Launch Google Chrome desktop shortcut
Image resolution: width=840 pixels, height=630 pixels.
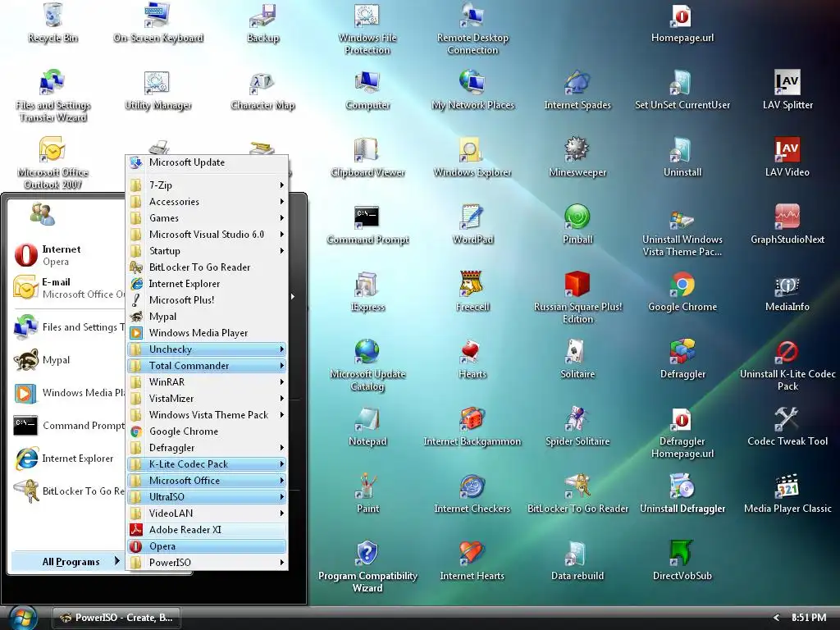point(682,292)
